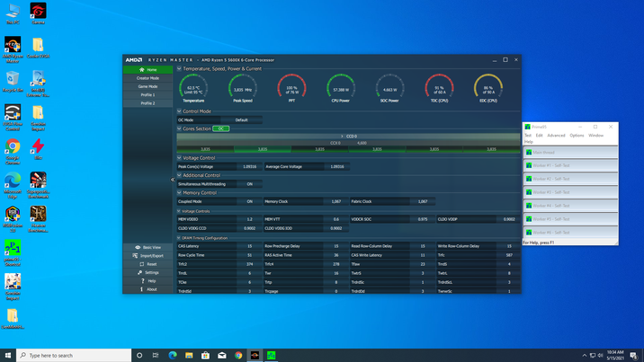The image size is (644, 362).
Task: Collapse the Memory Control section
Action: 179,193
